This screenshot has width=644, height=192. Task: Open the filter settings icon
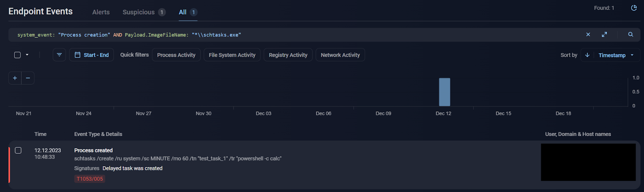pos(59,55)
